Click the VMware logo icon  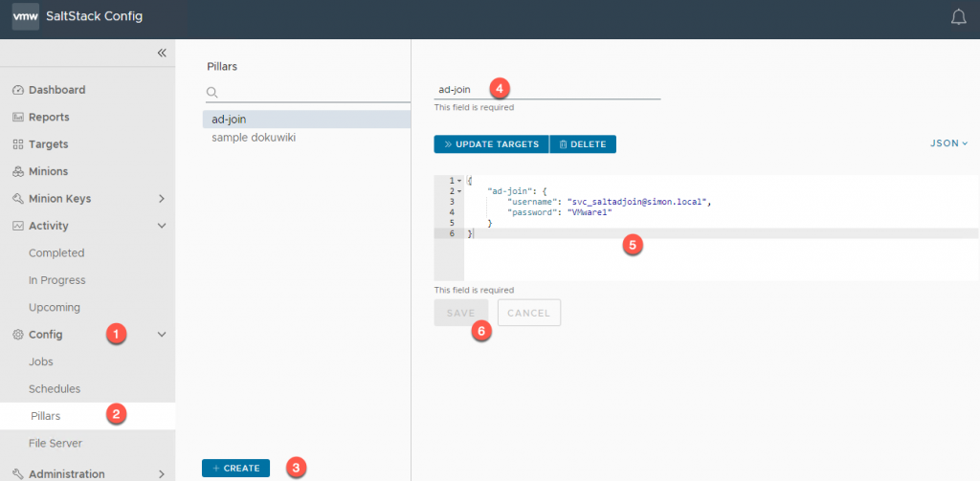pyautogui.click(x=26, y=16)
